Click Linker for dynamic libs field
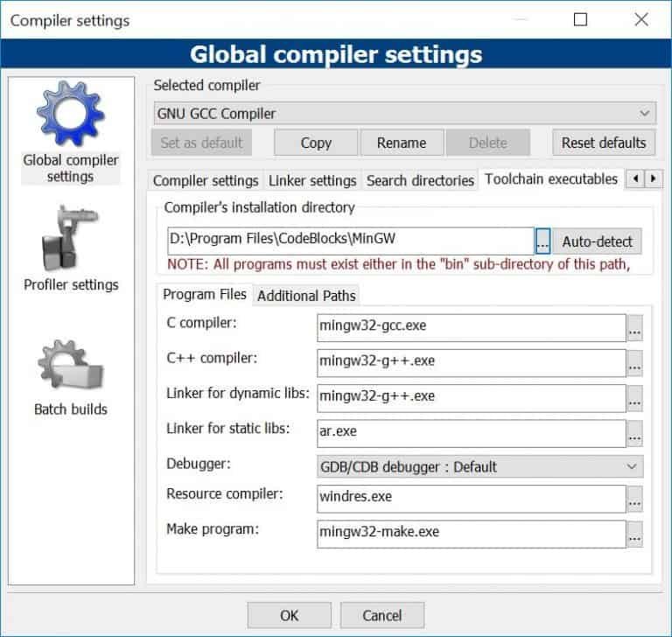The image size is (672, 637). pos(472,398)
